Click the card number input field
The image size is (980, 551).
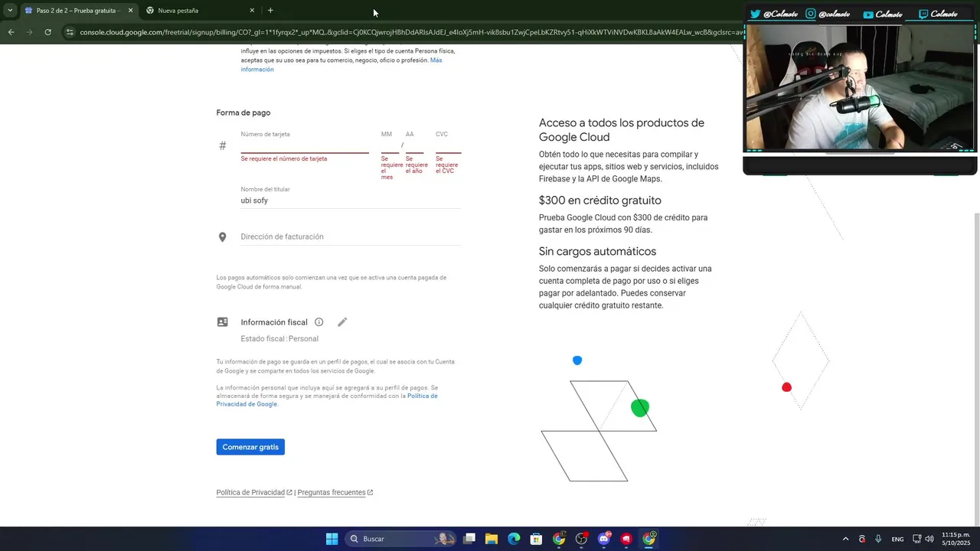pyautogui.click(x=305, y=145)
